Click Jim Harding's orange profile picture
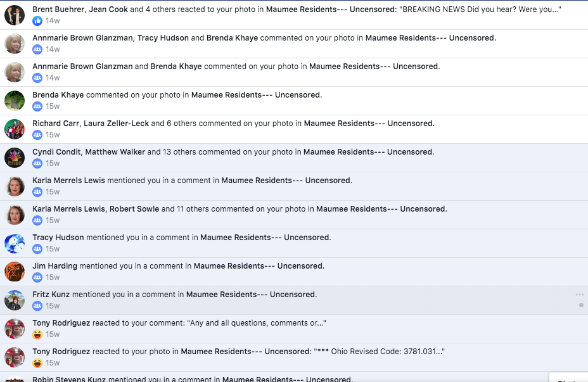 pos(15,272)
